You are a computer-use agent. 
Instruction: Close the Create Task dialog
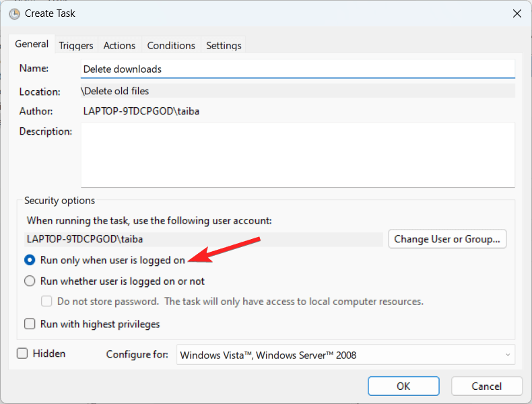517,13
